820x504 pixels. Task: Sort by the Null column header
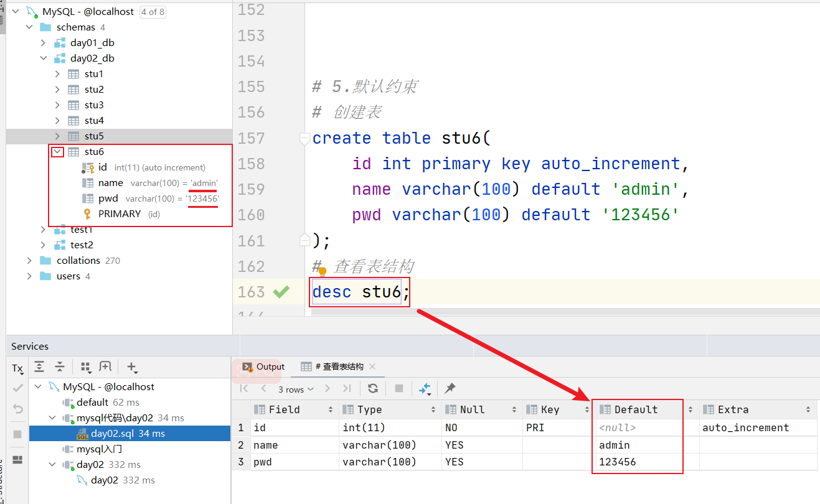[x=481, y=409]
